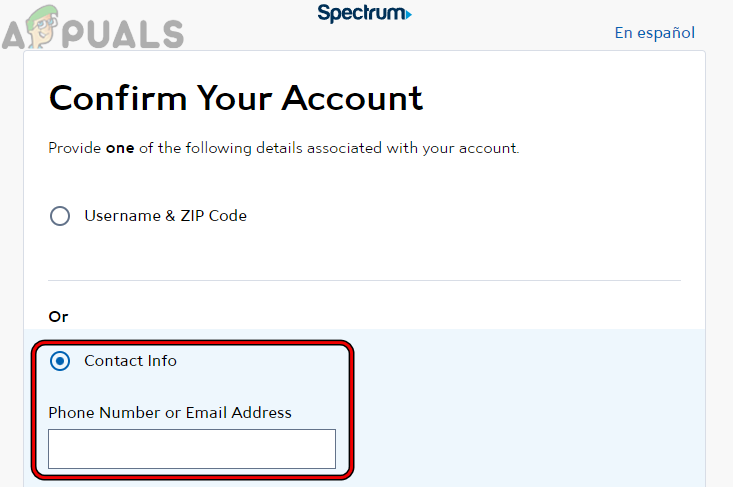The width and height of the screenshot is (733, 487).
Task: Select the Contact Info radio button
Action: click(x=60, y=361)
